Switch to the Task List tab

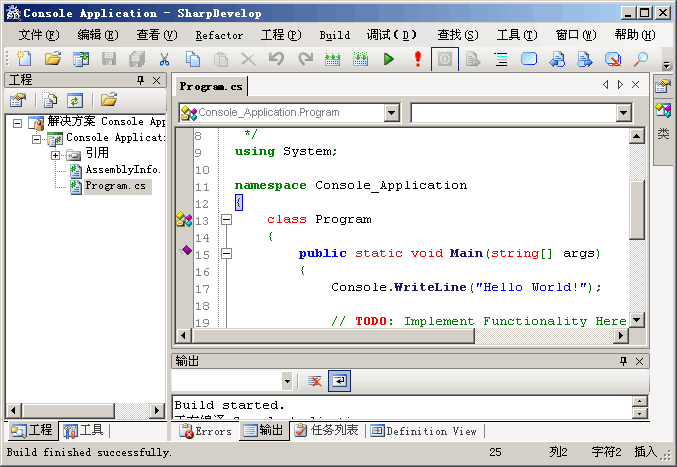click(x=327, y=431)
